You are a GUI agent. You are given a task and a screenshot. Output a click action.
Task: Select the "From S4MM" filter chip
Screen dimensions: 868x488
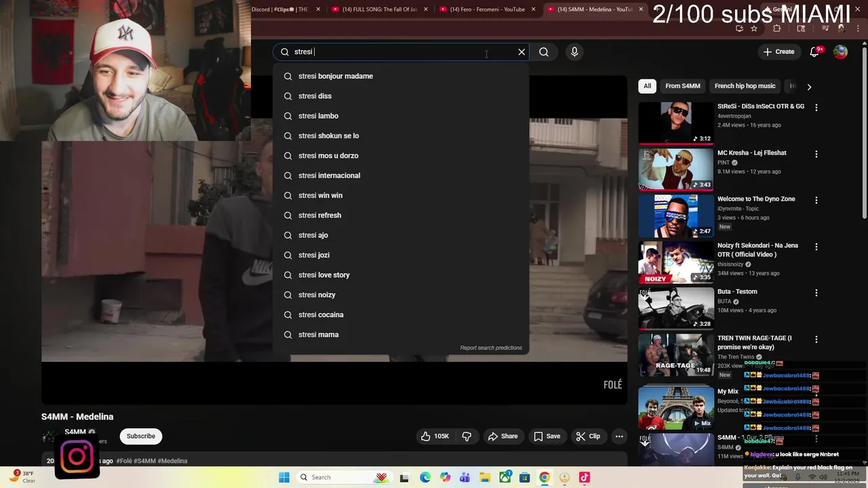(682, 86)
